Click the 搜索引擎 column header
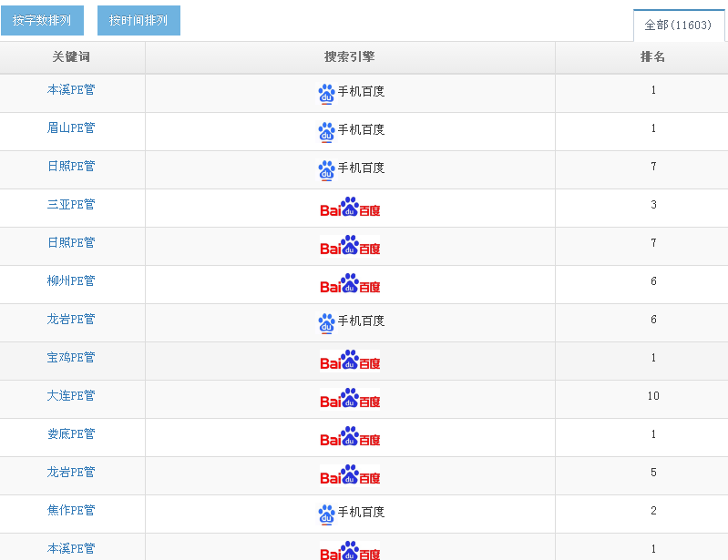 [x=350, y=57]
